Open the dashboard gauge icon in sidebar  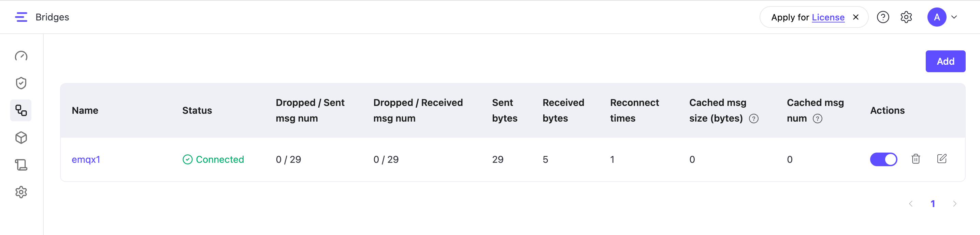point(21,56)
